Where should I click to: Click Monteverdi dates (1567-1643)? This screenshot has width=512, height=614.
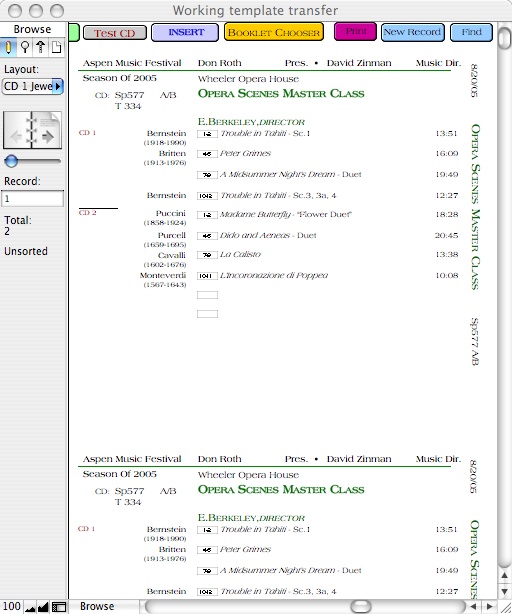pos(165,285)
